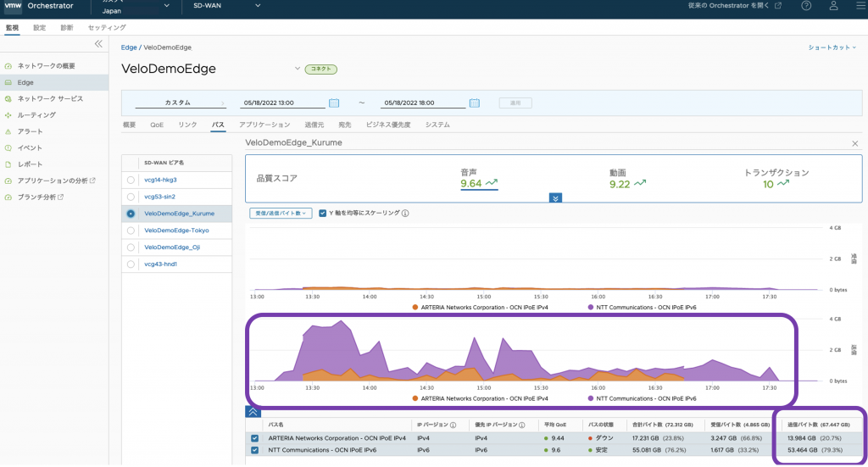
Task: Select the vcg14-hkg3 peer radio button
Action: [x=131, y=180]
